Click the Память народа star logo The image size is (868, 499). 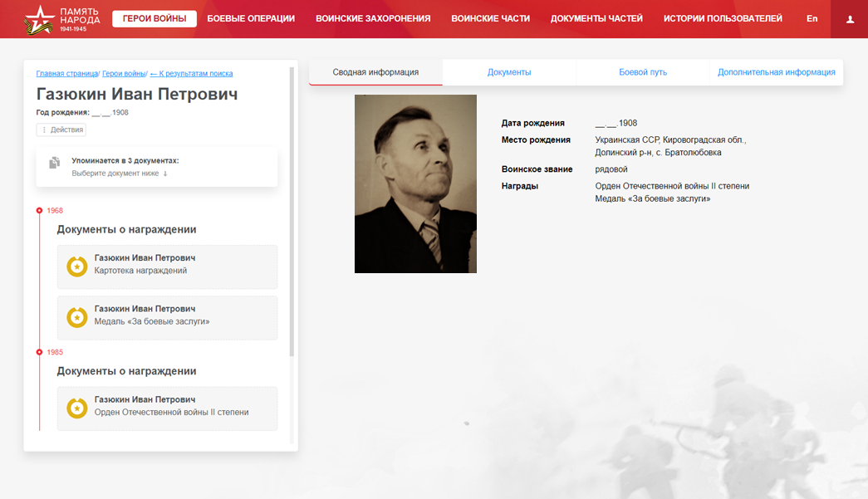[39, 19]
